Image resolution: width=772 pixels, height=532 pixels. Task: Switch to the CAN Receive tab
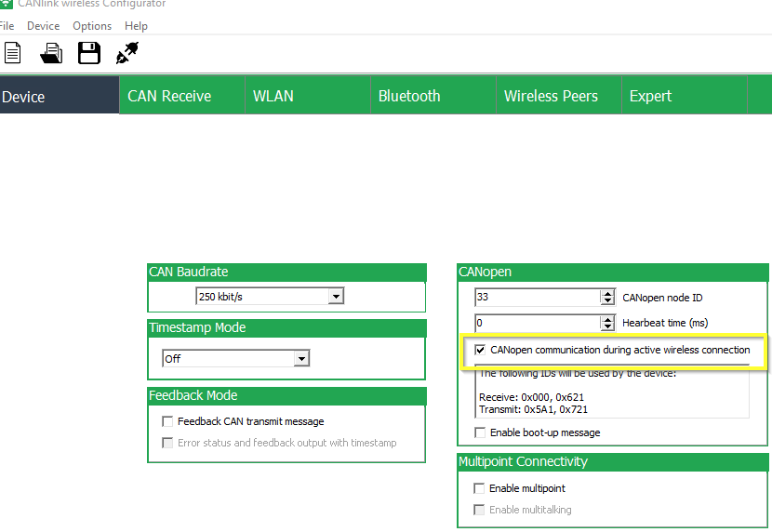(182, 95)
